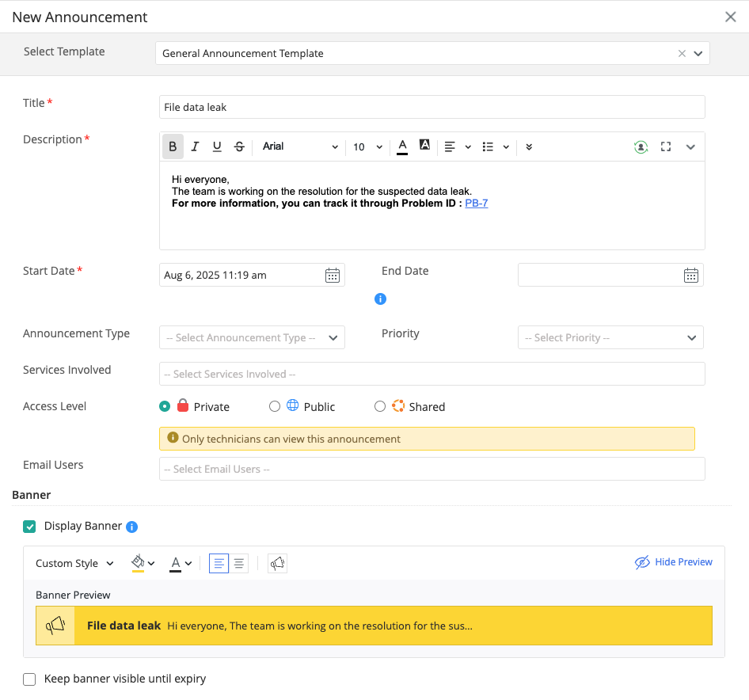
Task: Set the banner text to center aligned
Action: (x=239, y=563)
